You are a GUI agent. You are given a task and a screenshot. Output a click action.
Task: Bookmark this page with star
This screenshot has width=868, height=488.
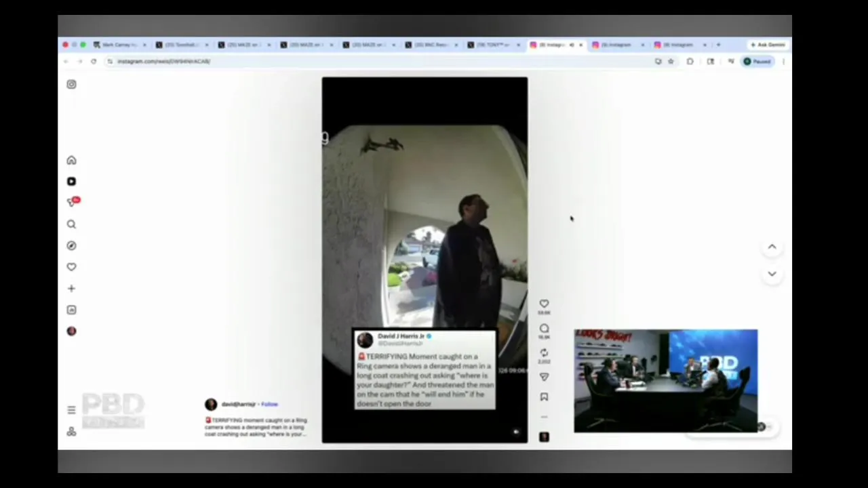click(x=671, y=61)
